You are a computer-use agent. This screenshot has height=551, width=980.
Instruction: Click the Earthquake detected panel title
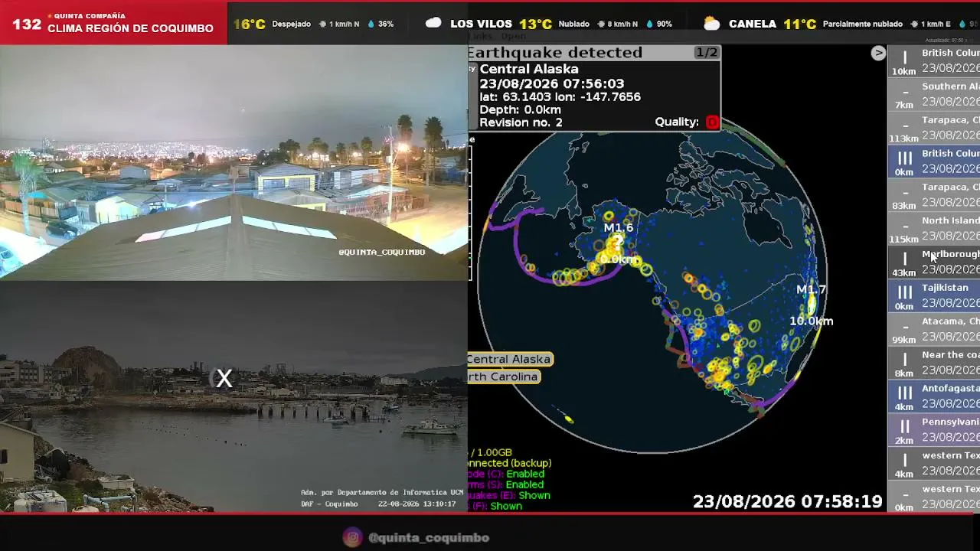(x=555, y=53)
